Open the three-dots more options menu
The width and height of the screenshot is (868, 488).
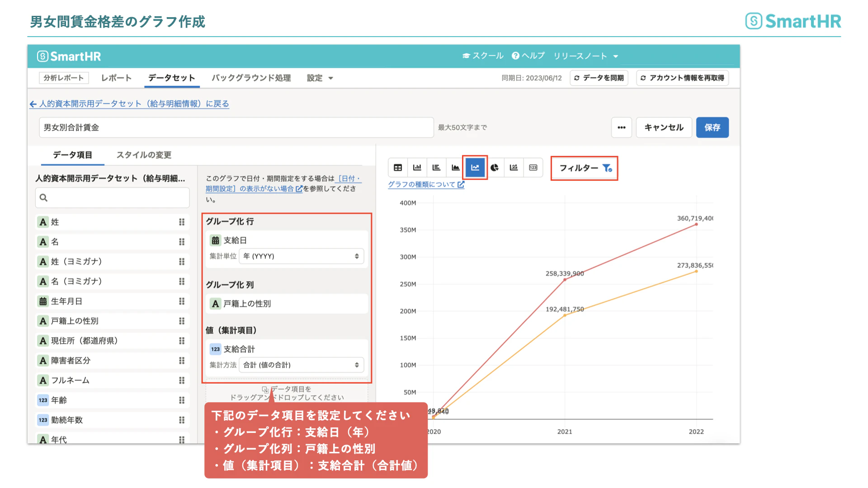tap(622, 127)
